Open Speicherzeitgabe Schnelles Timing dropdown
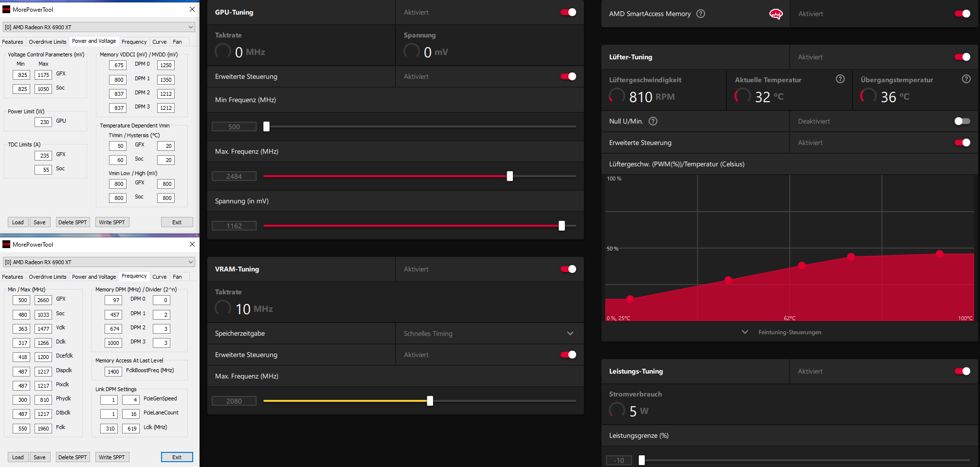 coord(490,333)
